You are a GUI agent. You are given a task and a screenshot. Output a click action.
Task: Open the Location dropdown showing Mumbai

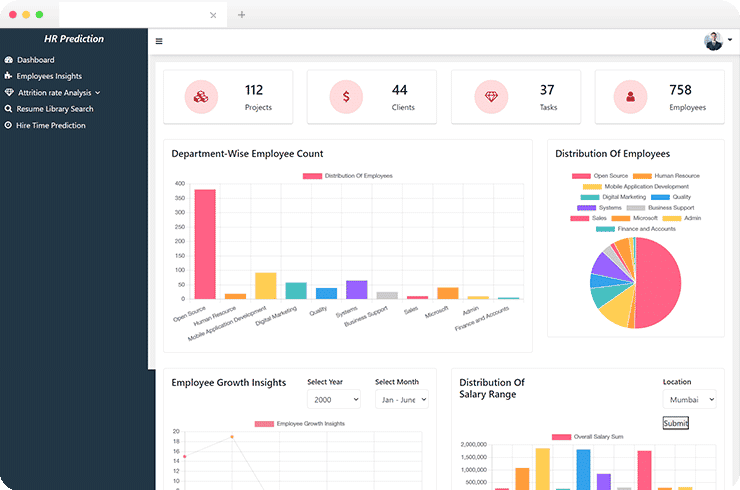689,399
